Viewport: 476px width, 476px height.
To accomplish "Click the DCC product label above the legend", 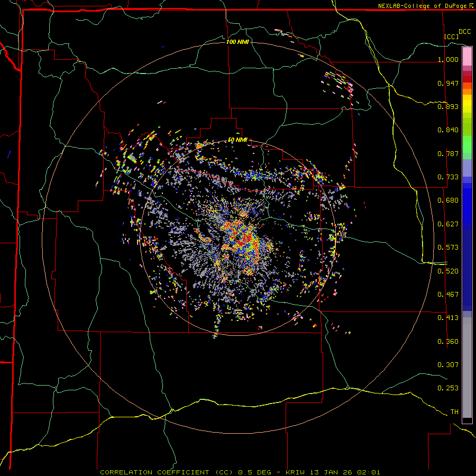I will (464, 32).
